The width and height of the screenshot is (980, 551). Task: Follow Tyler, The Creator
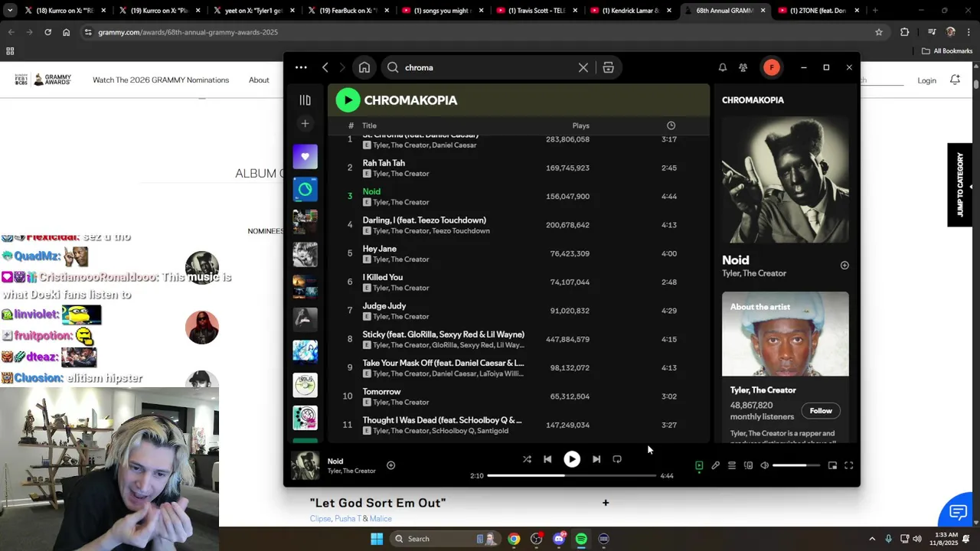(x=821, y=411)
